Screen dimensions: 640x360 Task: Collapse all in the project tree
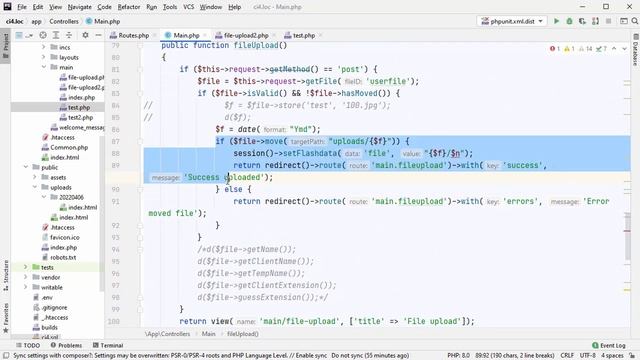[x=69, y=36]
